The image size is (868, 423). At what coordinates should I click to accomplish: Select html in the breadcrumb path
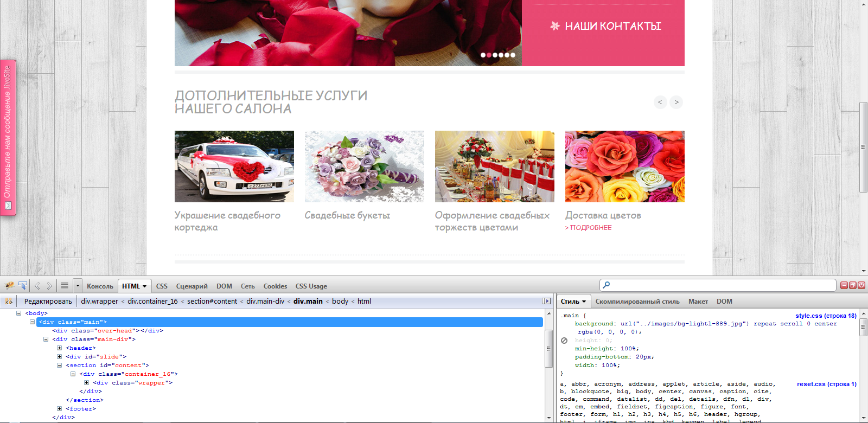click(364, 301)
